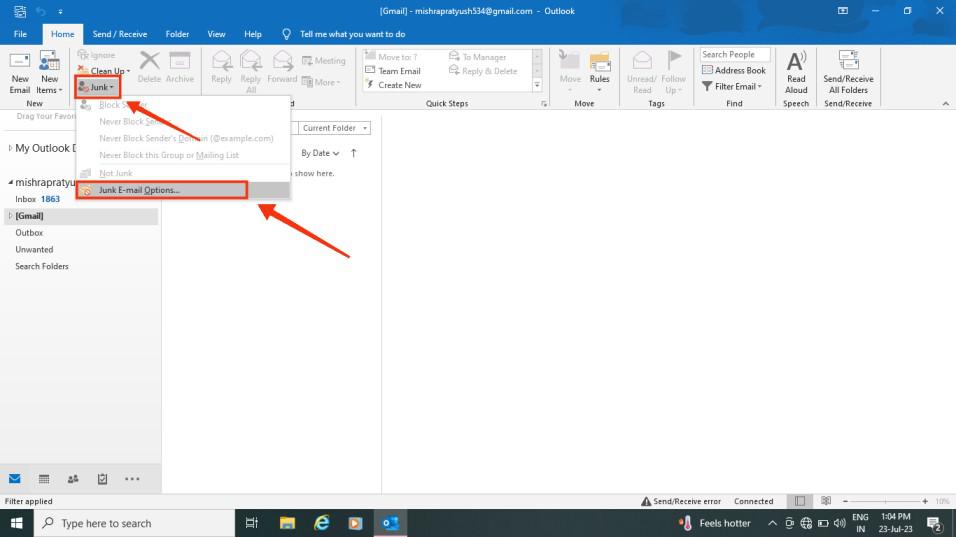Zoom out with the minus button

845,501
